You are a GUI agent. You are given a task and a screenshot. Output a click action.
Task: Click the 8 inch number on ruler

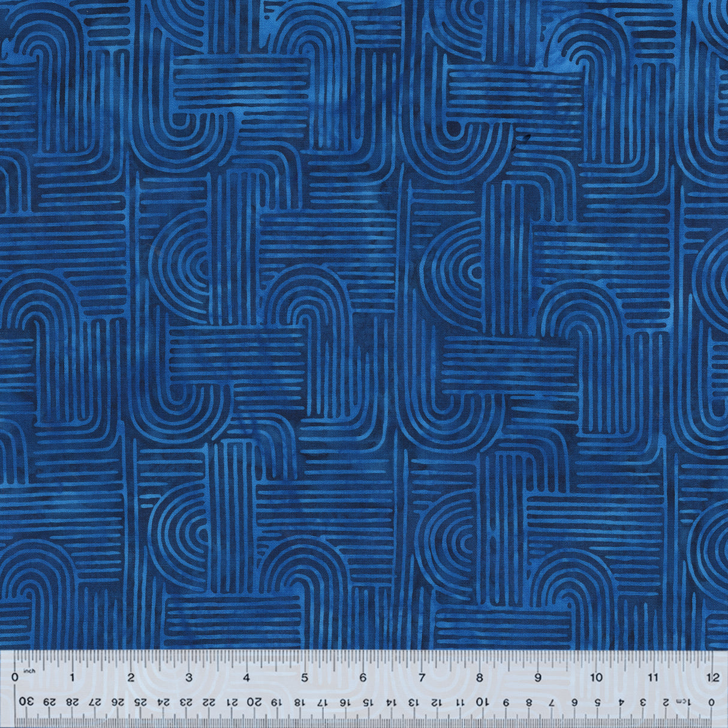coord(479,678)
